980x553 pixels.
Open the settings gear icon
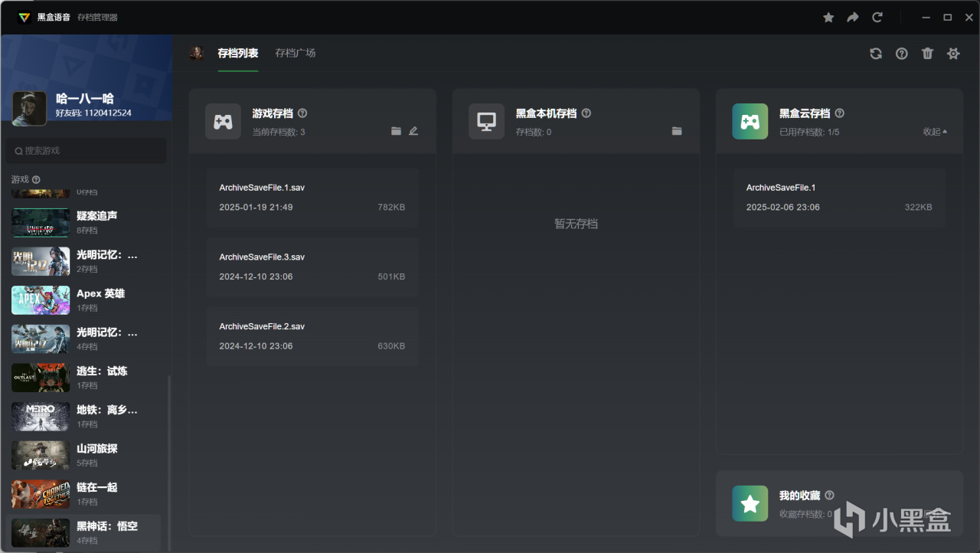coord(953,54)
